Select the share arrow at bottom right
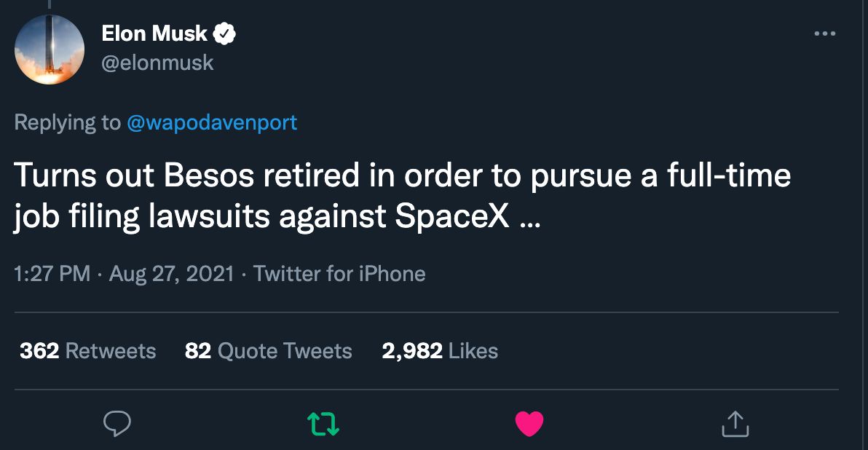Viewport: 868px width, 450px height. tap(735, 425)
